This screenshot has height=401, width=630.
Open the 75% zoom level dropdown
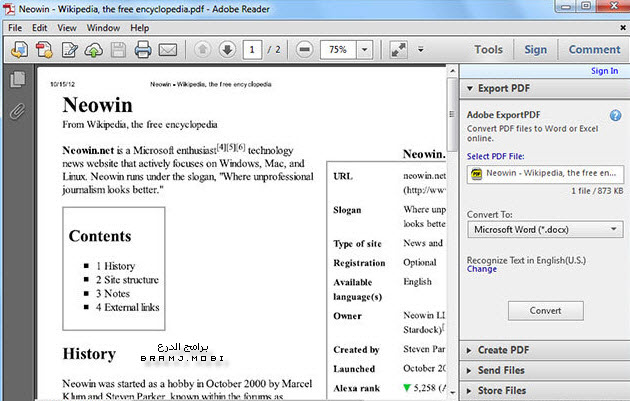point(363,49)
